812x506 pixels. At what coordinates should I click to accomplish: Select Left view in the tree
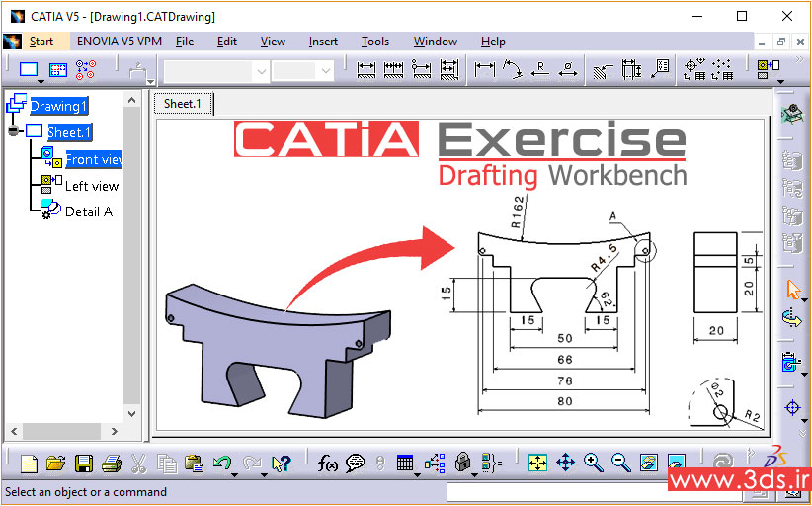click(92, 186)
